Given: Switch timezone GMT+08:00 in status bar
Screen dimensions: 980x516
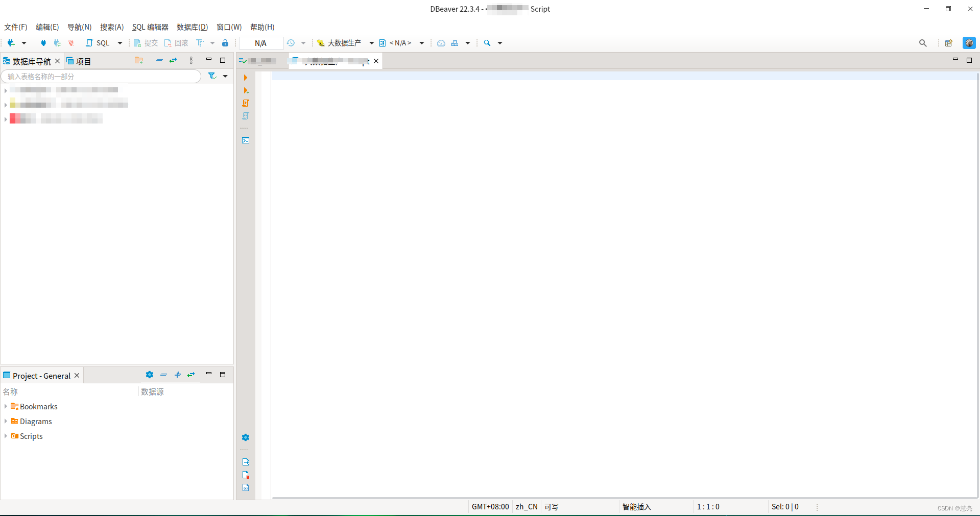Looking at the screenshot, I should 490,507.
